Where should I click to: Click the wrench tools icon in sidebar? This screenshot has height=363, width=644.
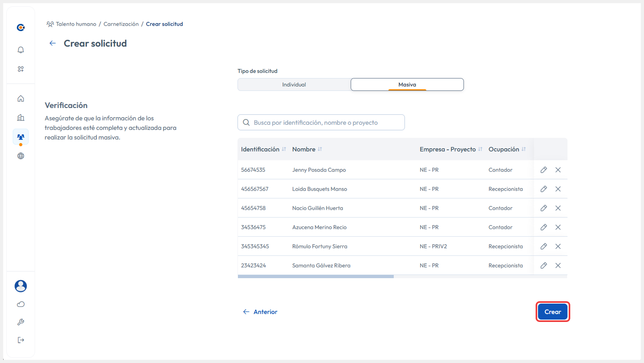pos(21,322)
